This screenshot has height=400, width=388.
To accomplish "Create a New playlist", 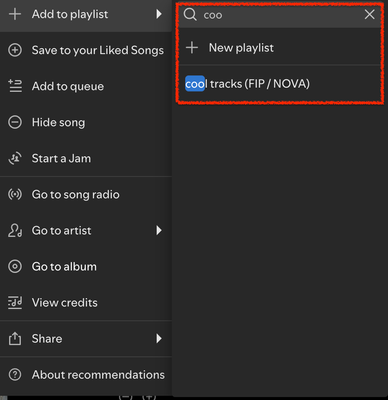I will (x=279, y=48).
